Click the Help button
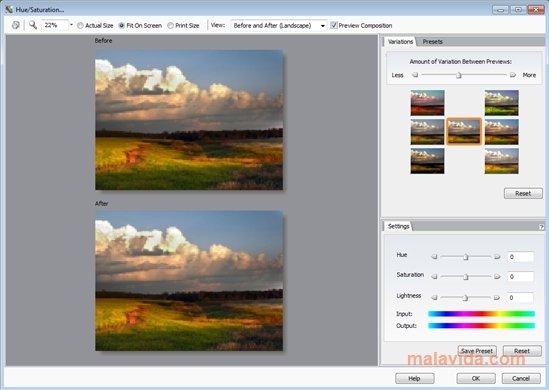The height and width of the screenshot is (390, 549). 415,378
